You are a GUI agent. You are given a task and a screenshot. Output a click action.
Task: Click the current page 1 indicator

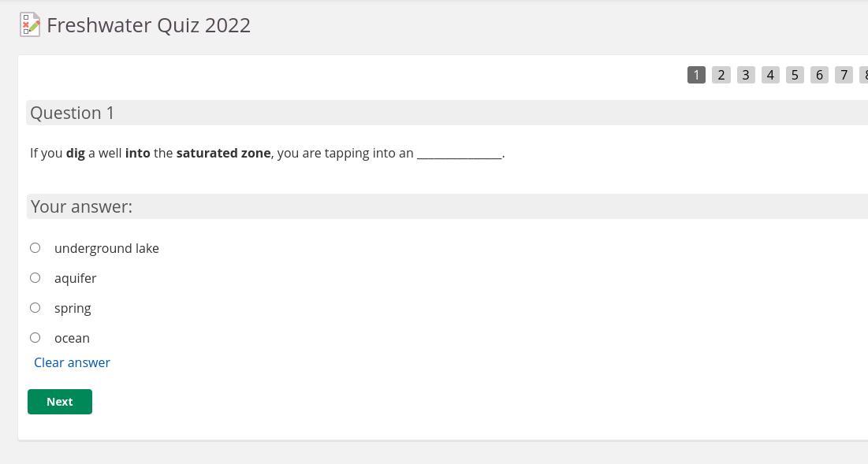coord(696,75)
